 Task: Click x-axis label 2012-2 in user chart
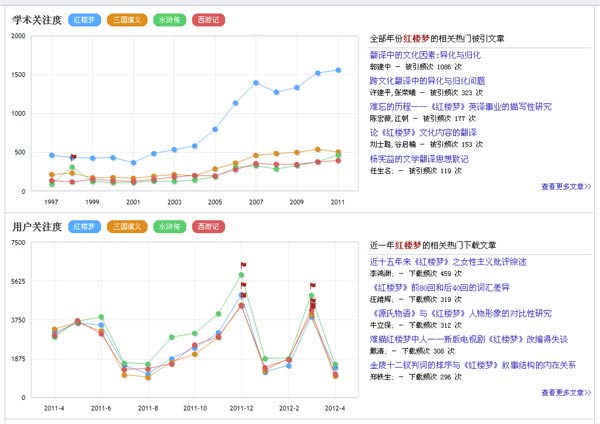(289, 408)
